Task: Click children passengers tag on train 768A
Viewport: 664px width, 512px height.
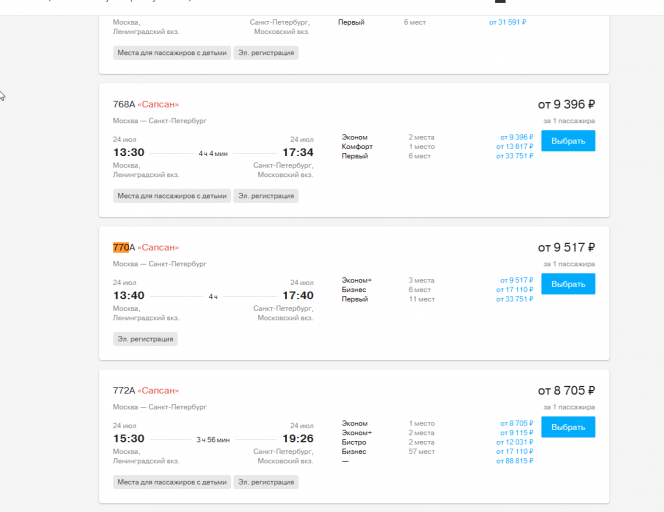Action: pos(172,196)
